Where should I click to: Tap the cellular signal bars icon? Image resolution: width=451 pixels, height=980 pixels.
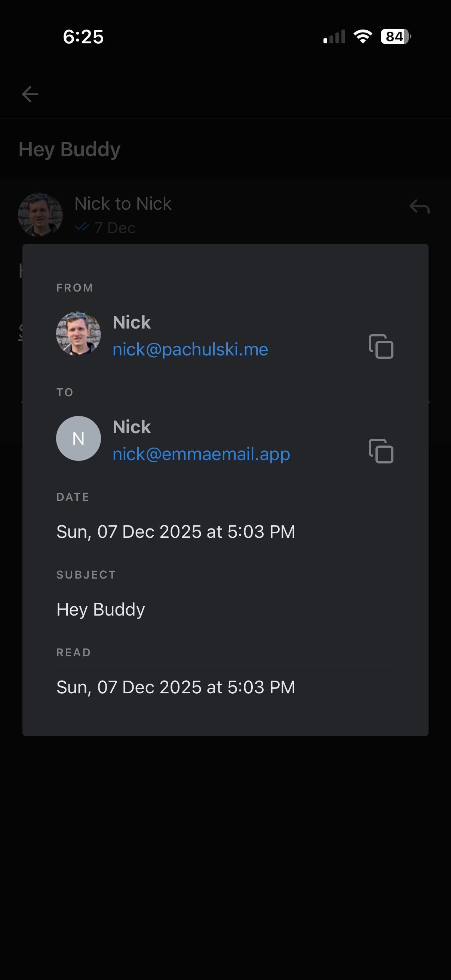334,37
